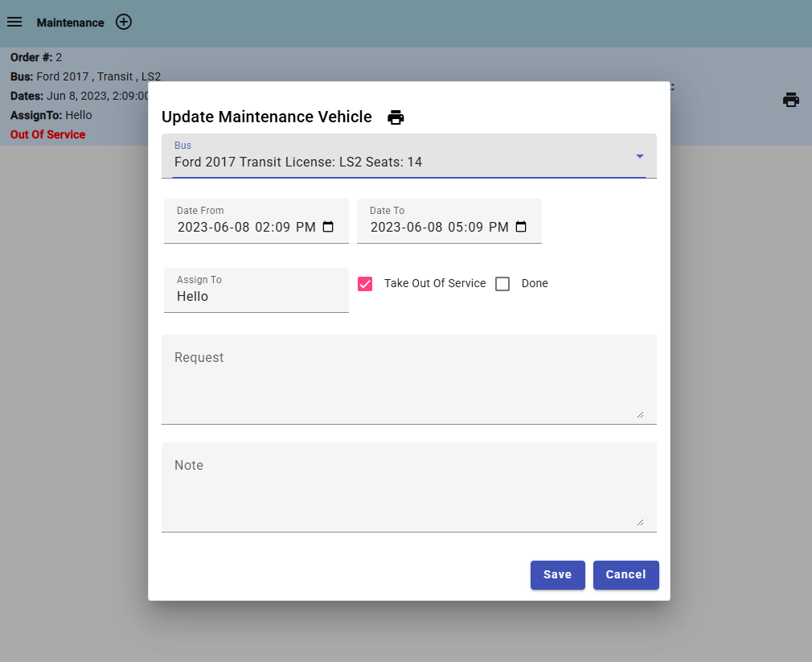Image resolution: width=812 pixels, height=662 pixels.
Task: Click the Done label text
Action: point(535,283)
